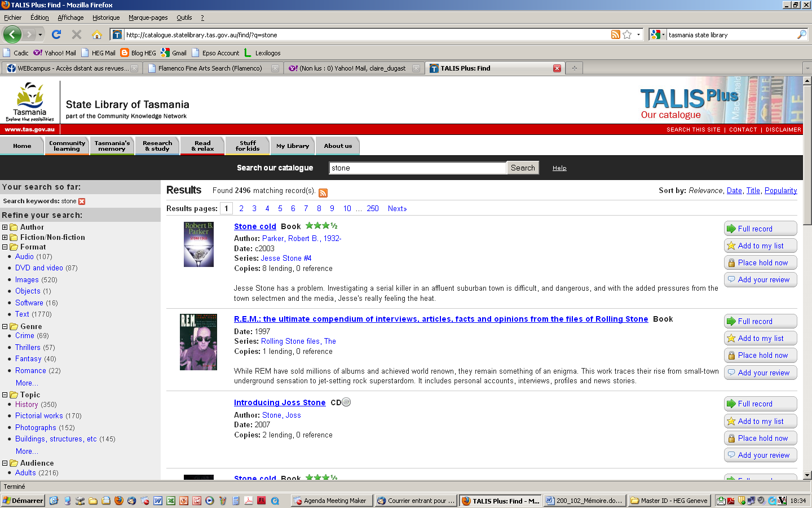
Task: Click Place hold now for R.E.M. book
Action: pyautogui.click(x=760, y=356)
